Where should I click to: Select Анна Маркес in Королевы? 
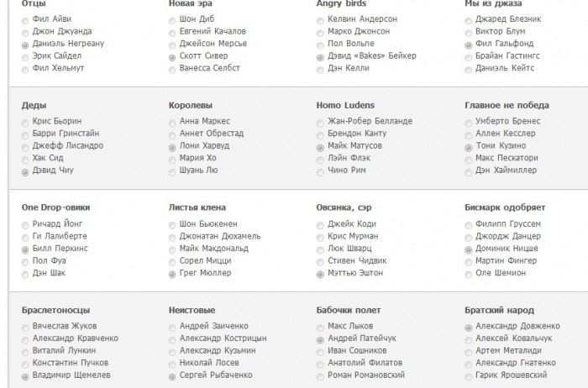[x=172, y=122]
